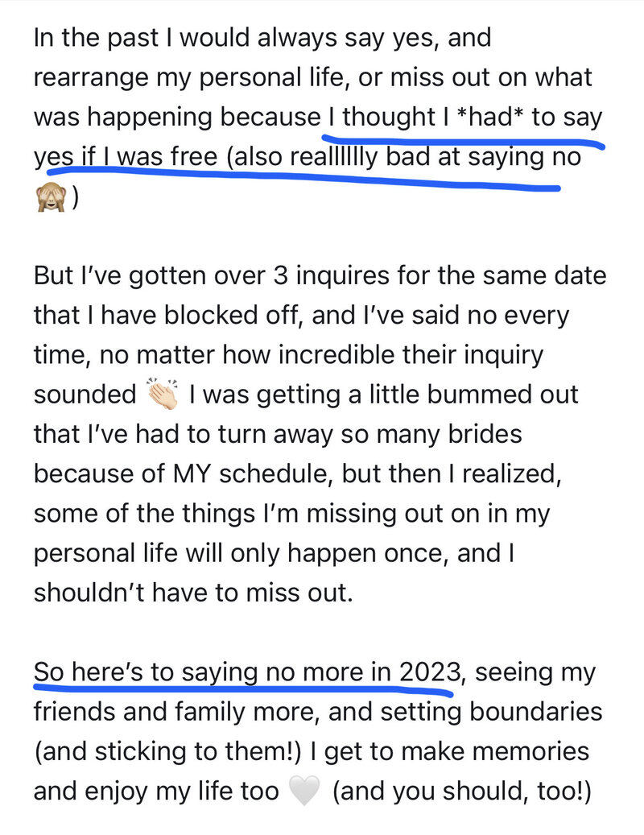Image resolution: width=644 pixels, height=835 pixels.
Task: Click the underlined phrase 'So here's to saying no more in 2023'
Action: pos(247,672)
